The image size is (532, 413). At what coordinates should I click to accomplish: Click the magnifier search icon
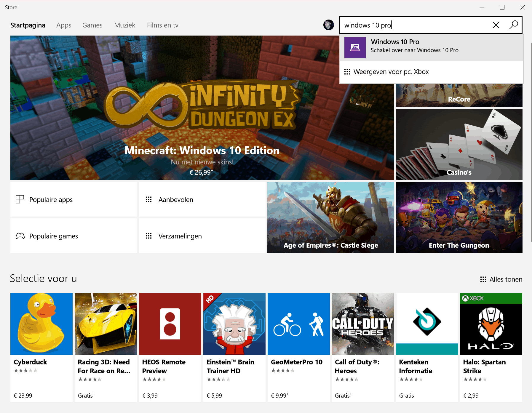click(x=513, y=25)
